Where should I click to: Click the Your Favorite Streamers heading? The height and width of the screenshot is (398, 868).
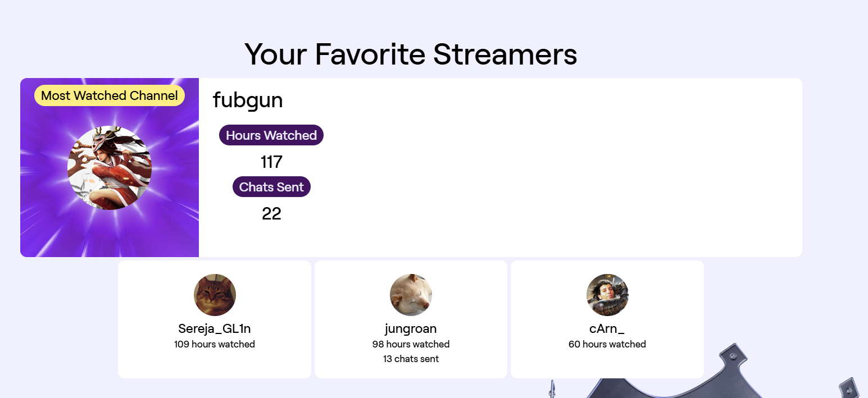click(411, 54)
